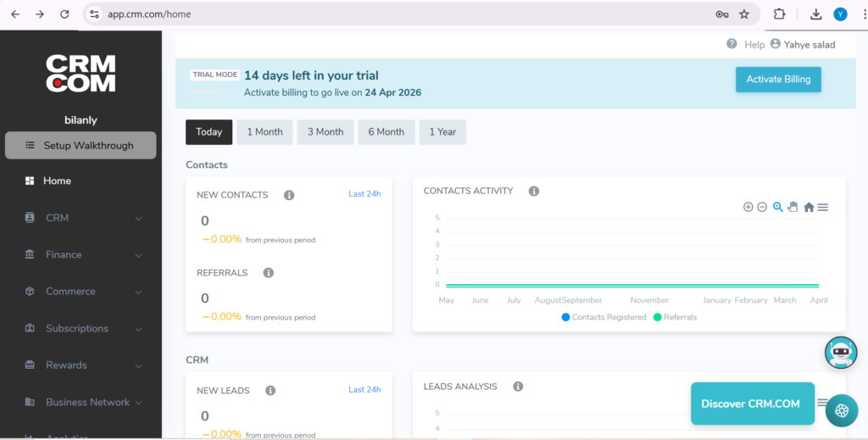Viewport: 868px width, 440px height.
Task: Click the TRIAL MODE badge
Action: pyautogui.click(x=214, y=75)
